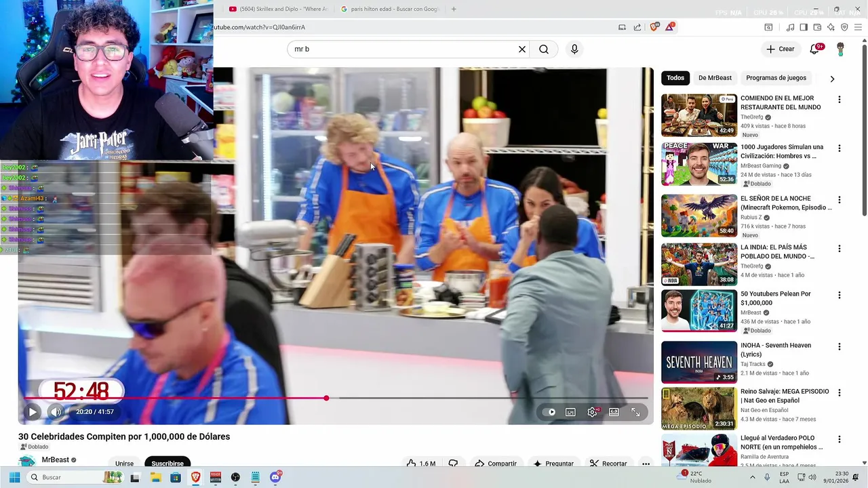Viewport: 868px width, 488px height.
Task: Click the Unirse button
Action: (124, 464)
